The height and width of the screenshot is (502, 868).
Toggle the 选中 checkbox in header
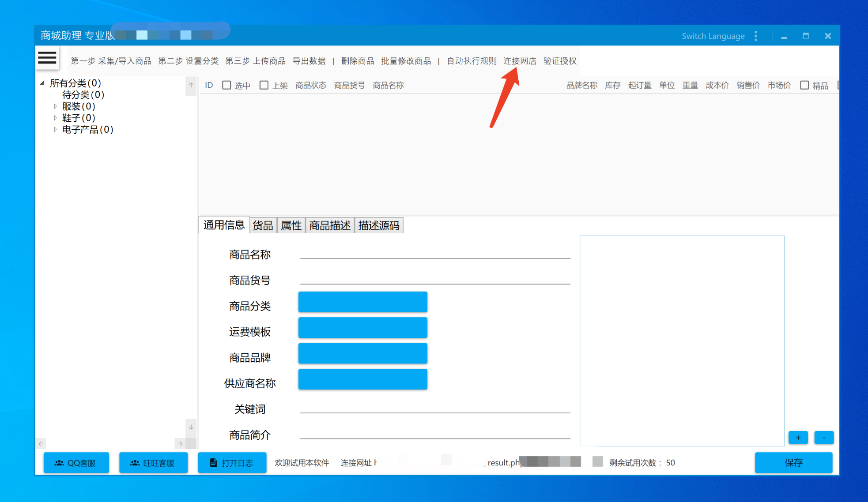(226, 85)
